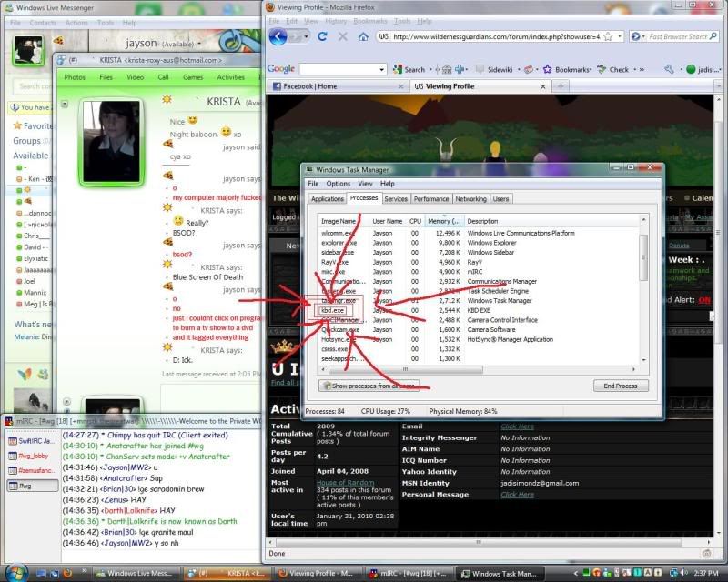728x582 pixels.
Task: Go to Firefox Home page icon
Action: [x=363, y=36]
